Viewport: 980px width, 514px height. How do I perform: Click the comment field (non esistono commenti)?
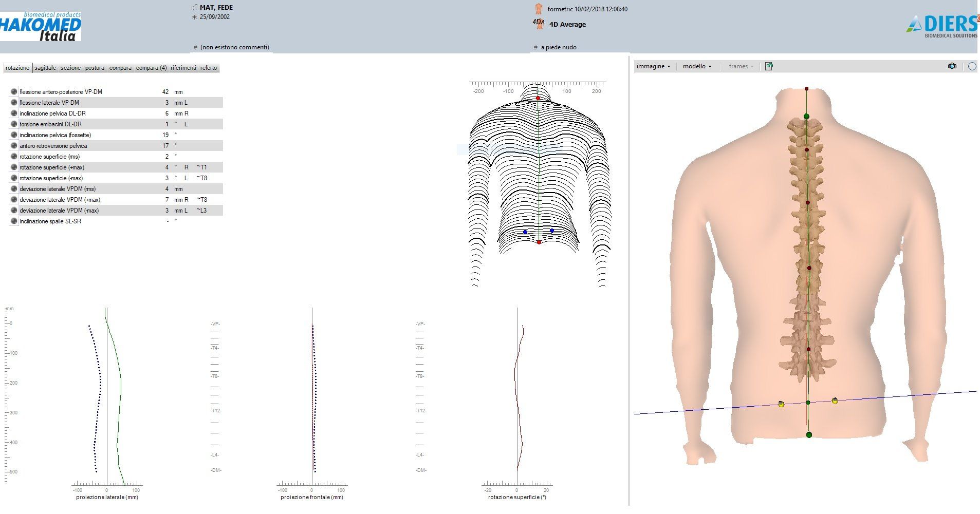[235, 47]
